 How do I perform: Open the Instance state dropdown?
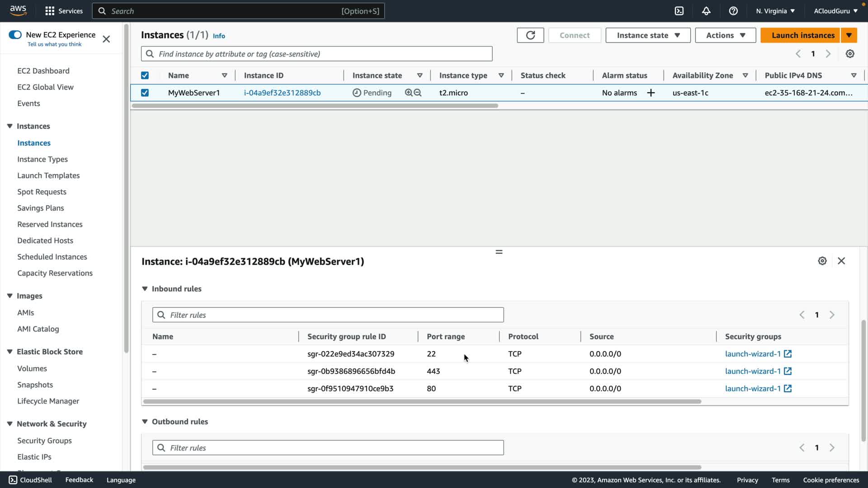[x=648, y=35]
